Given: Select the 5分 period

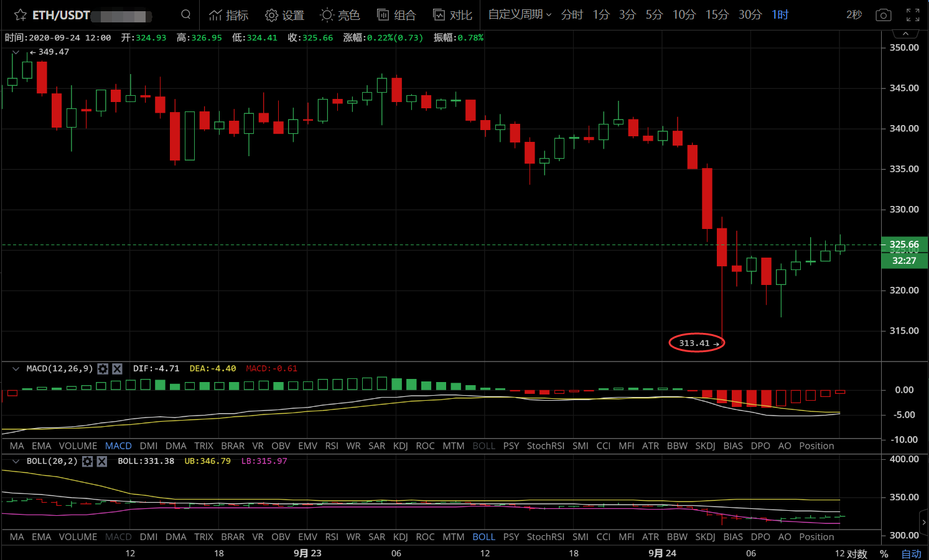Looking at the screenshot, I should pyautogui.click(x=654, y=14).
